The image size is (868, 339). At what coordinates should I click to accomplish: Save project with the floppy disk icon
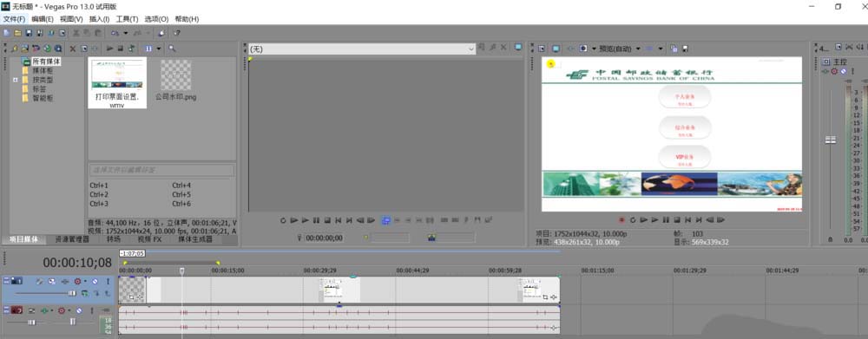coord(29,33)
